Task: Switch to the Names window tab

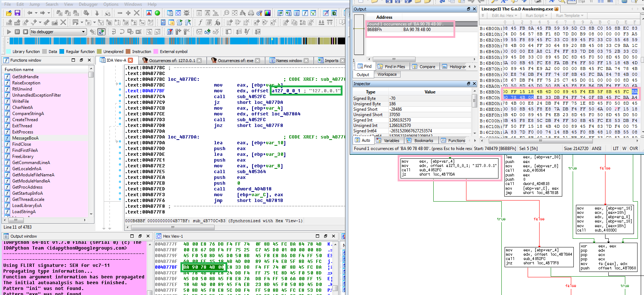Action: (289, 61)
